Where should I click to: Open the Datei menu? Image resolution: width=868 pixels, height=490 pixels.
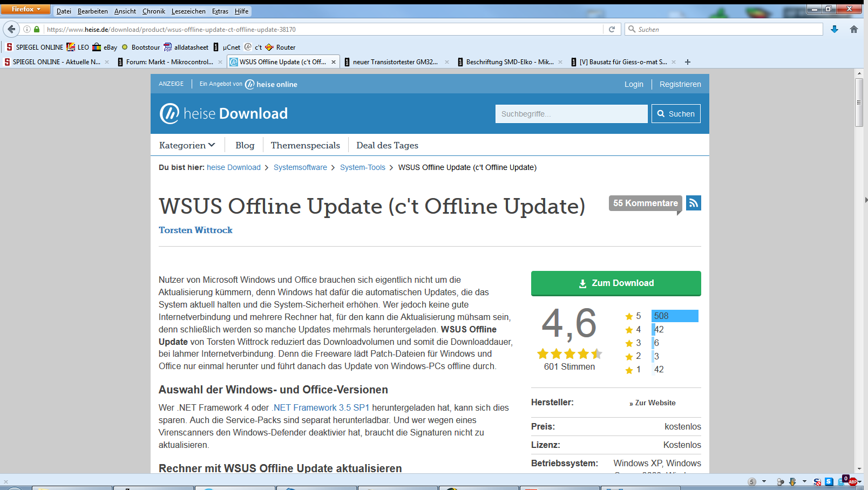click(x=64, y=11)
